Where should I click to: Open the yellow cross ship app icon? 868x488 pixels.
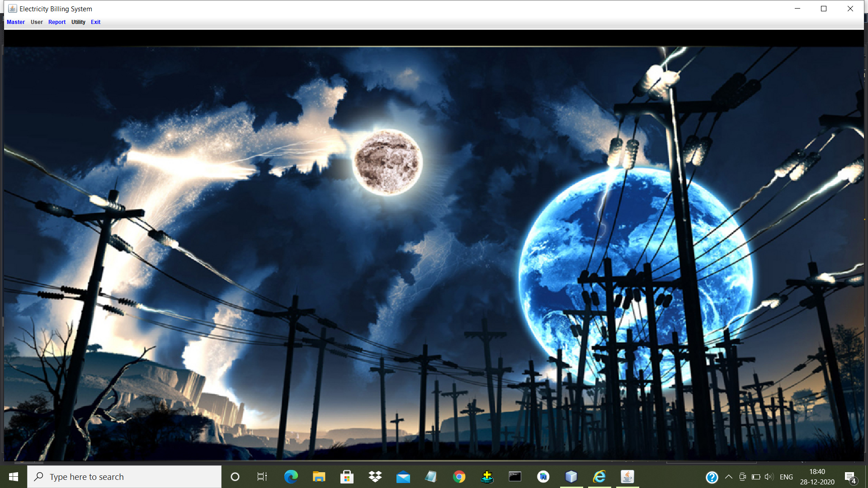(x=487, y=477)
